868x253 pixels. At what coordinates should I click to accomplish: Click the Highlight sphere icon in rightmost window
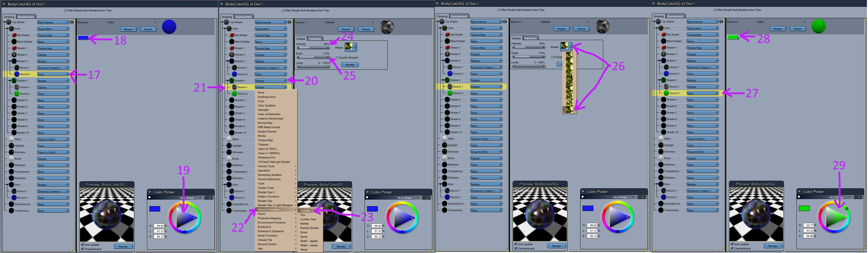pyautogui.click(x=661, y=145)
